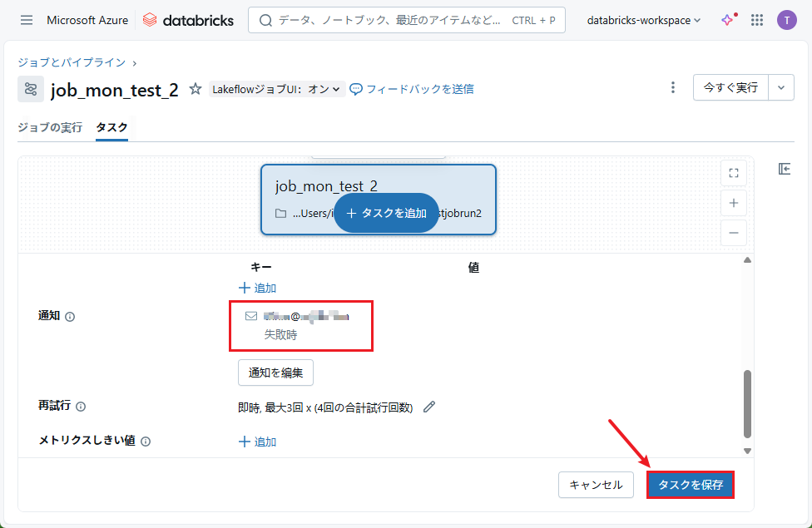812x528 pixels.
Task: Star the job_mon_test_2 job as favorite
Action: 196,89
